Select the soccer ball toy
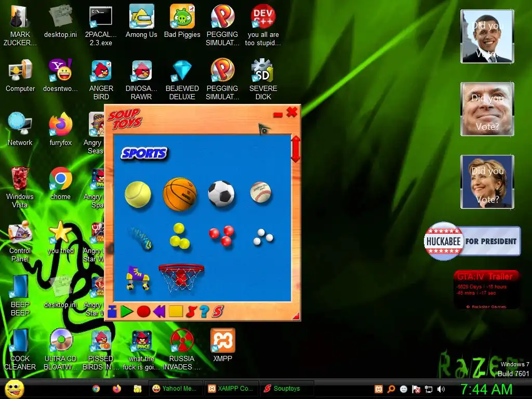The width and height of the screenshot is (532, 399). (221, 194)
